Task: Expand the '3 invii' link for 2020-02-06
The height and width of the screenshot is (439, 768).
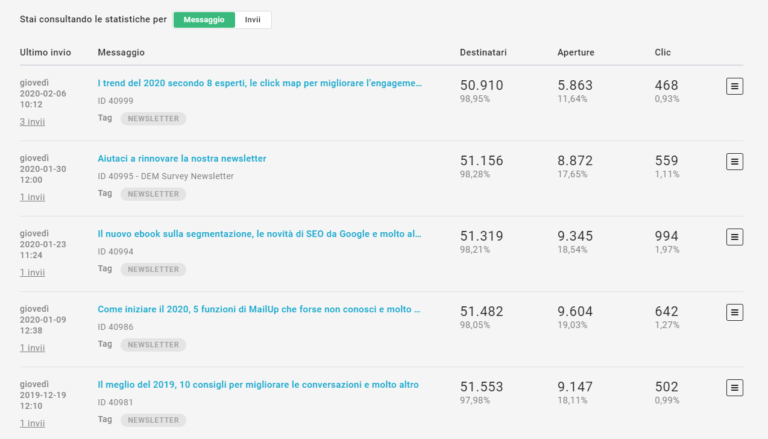Action: [32, 122]
